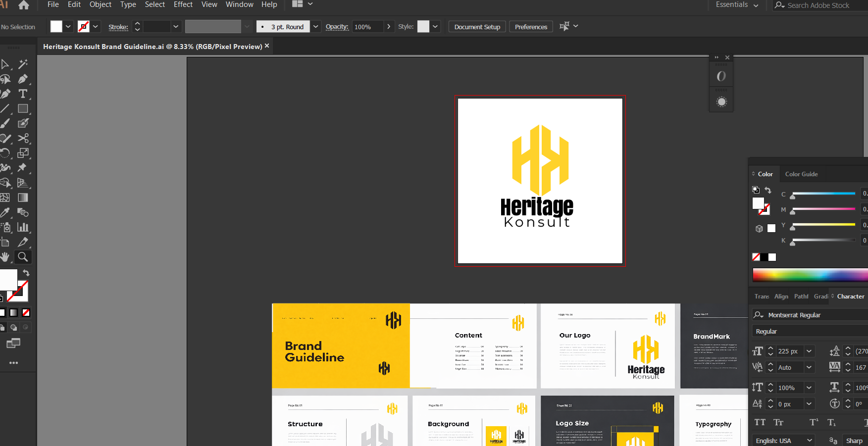
Task: Open the 3 pt. Round brush dropdown
Action: click(315, 27)
